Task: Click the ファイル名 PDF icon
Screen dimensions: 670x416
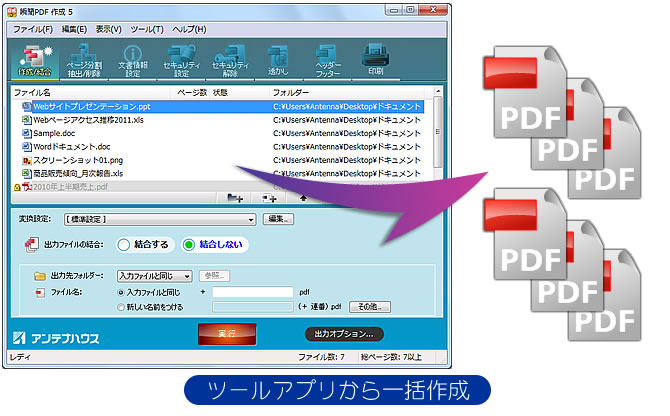Action: pyautogui.click(x=40, y=293)
